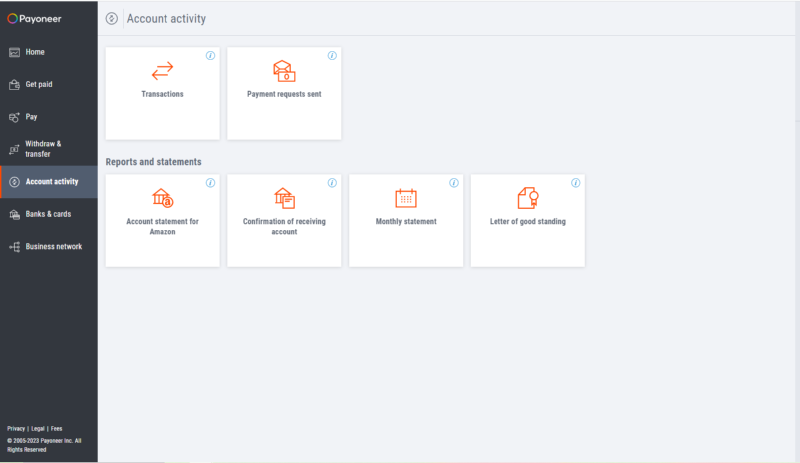
Task: Click the info icon on Transactions card
Action: pos(210,55)
